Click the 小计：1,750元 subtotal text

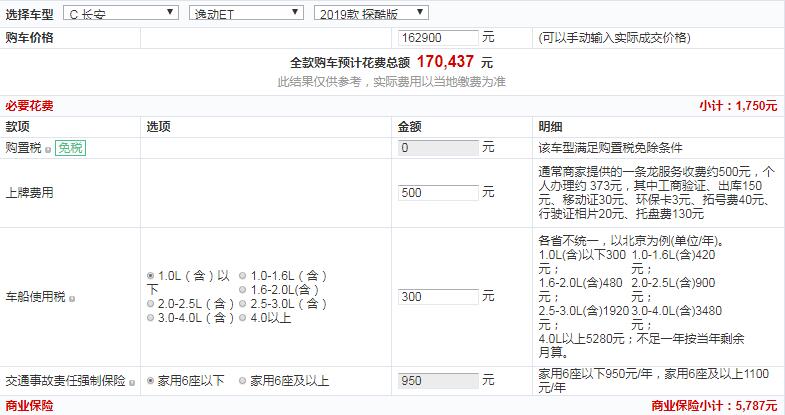pyautogui.click(x=738, y=106)
